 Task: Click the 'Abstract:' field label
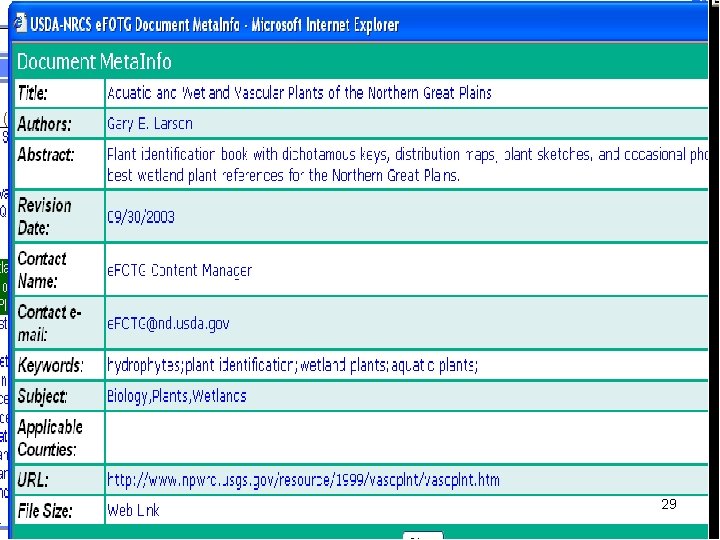click(46, 154)
